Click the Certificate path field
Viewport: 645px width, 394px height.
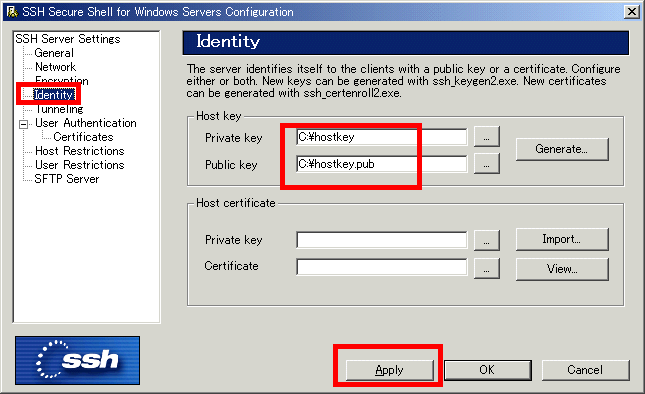[x=381, y=267]
